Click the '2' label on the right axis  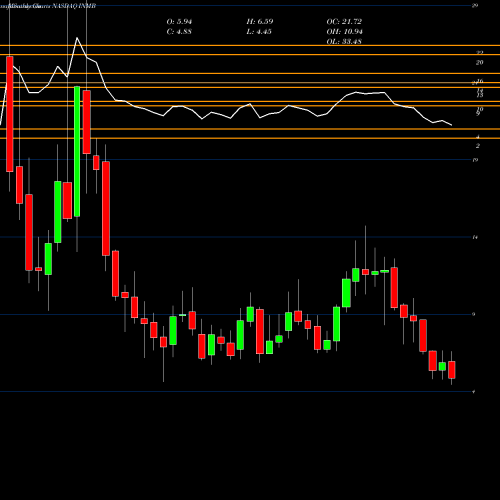pos(478,146)
